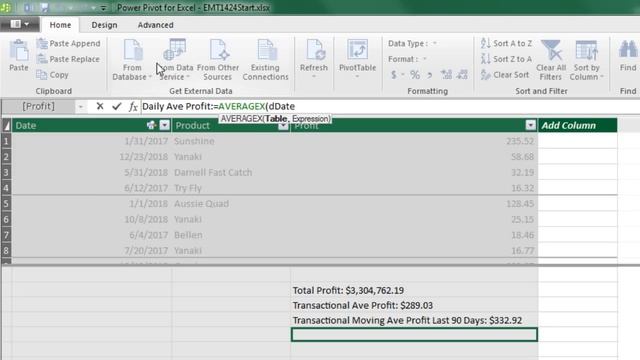Click the Sunshine product cell
The width and height of the screenshot is (640, 360).
[x=231, y=141]
